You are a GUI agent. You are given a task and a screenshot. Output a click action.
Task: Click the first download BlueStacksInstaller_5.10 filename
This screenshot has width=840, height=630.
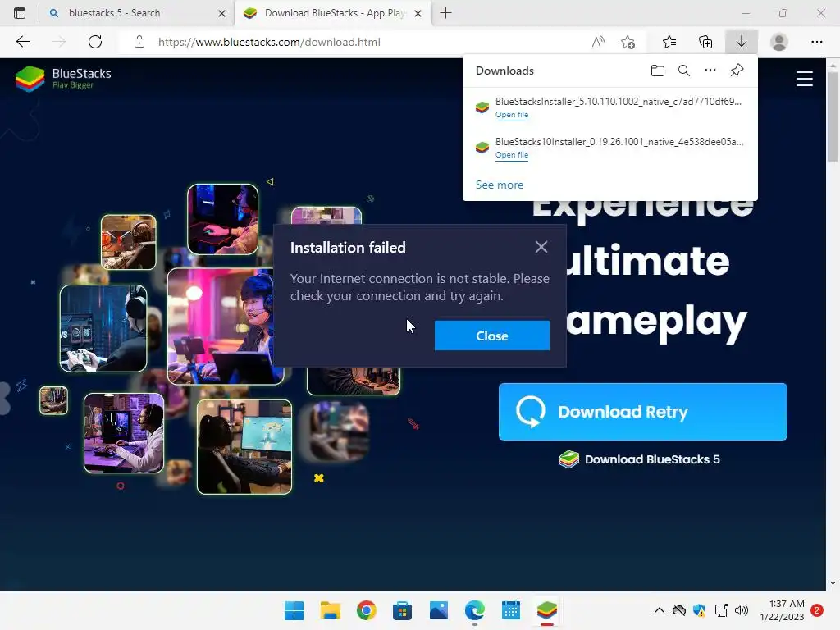[x=619, y=101]
